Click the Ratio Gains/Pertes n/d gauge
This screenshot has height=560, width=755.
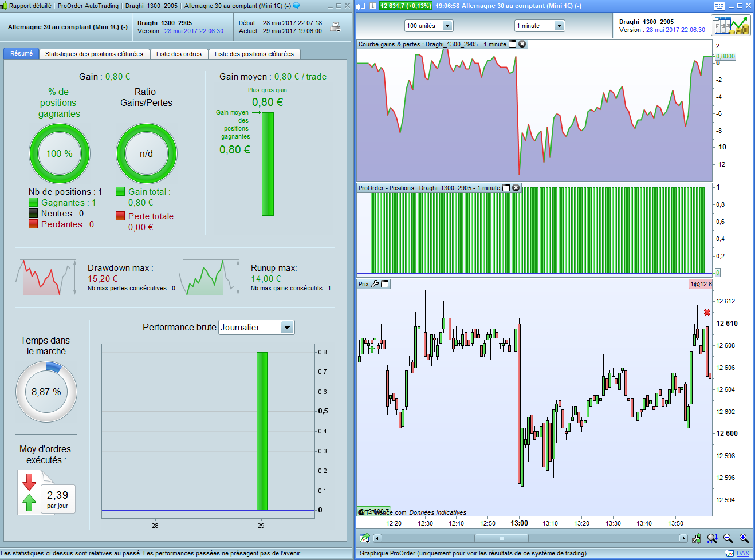[x=147, y=153]
